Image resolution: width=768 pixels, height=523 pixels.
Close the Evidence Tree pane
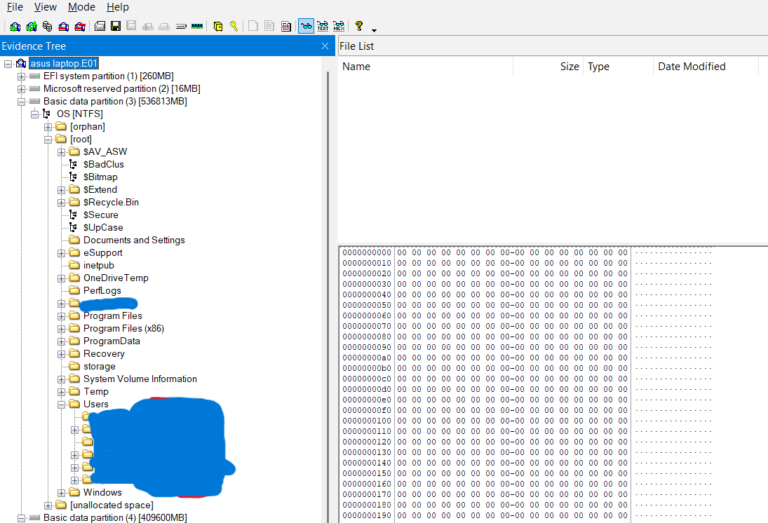(325, 46)
